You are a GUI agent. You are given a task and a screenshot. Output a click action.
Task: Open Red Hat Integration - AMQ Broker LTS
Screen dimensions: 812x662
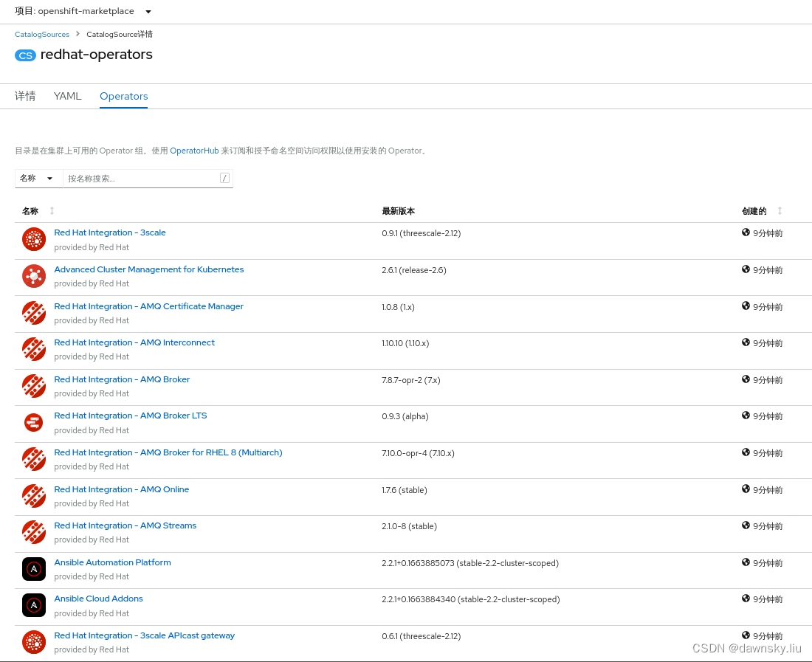click(x=131, y=415)
